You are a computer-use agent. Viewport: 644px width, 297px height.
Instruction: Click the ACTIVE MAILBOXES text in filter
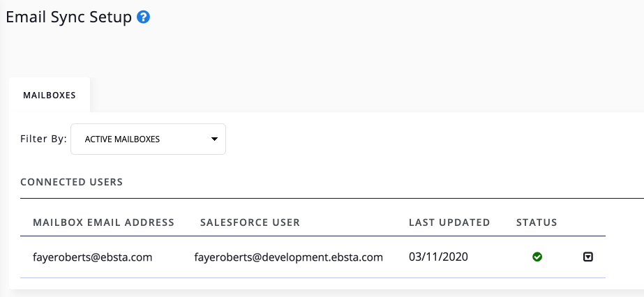point(122,139)
